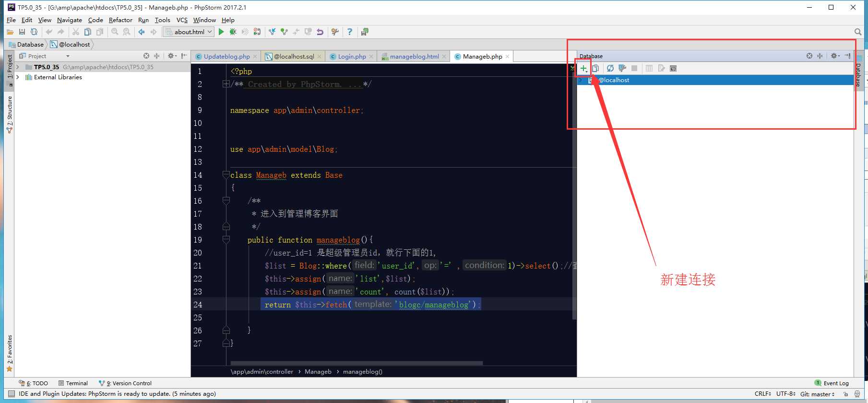The image size is (868, 403).
Task: Revert changes using the purple undo arrow
Action: tap(320, 32)
